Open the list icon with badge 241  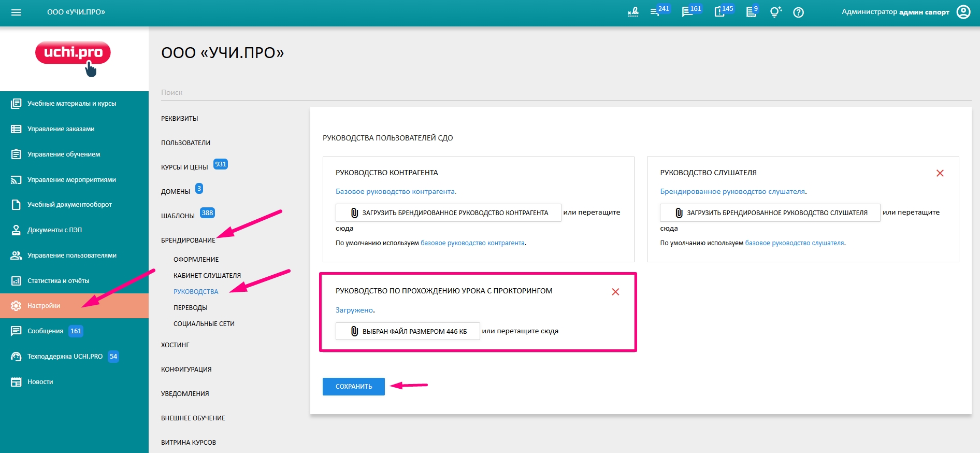pos(655,12)
